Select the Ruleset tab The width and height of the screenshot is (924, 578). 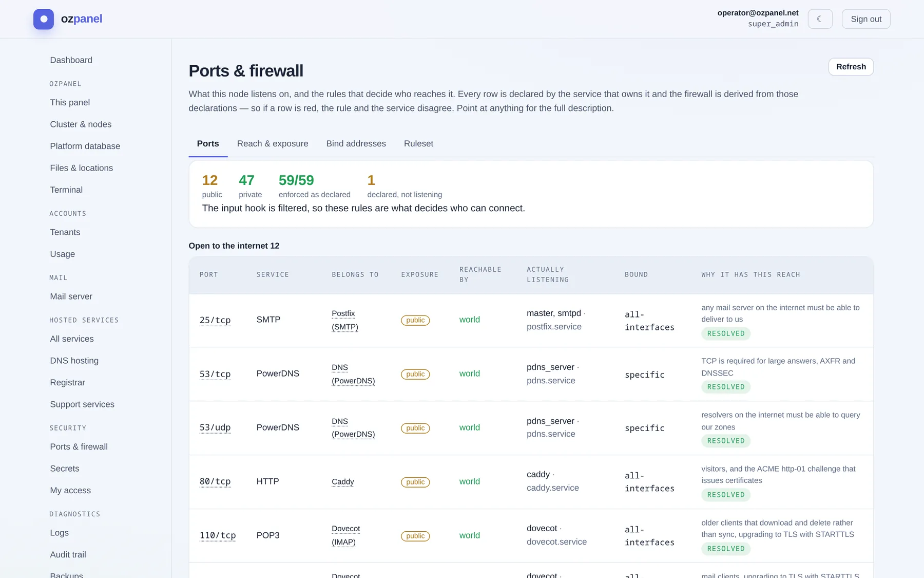[x=418, y=144]
